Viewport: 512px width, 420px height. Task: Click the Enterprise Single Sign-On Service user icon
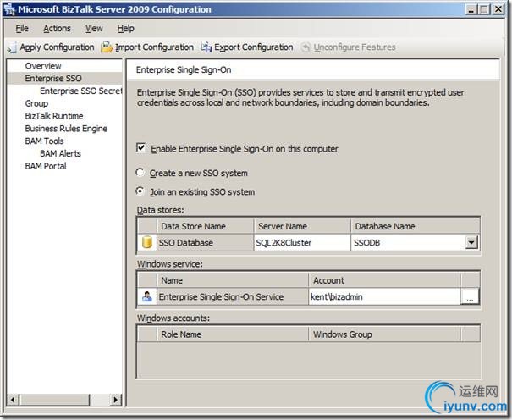tap(147, 296)
